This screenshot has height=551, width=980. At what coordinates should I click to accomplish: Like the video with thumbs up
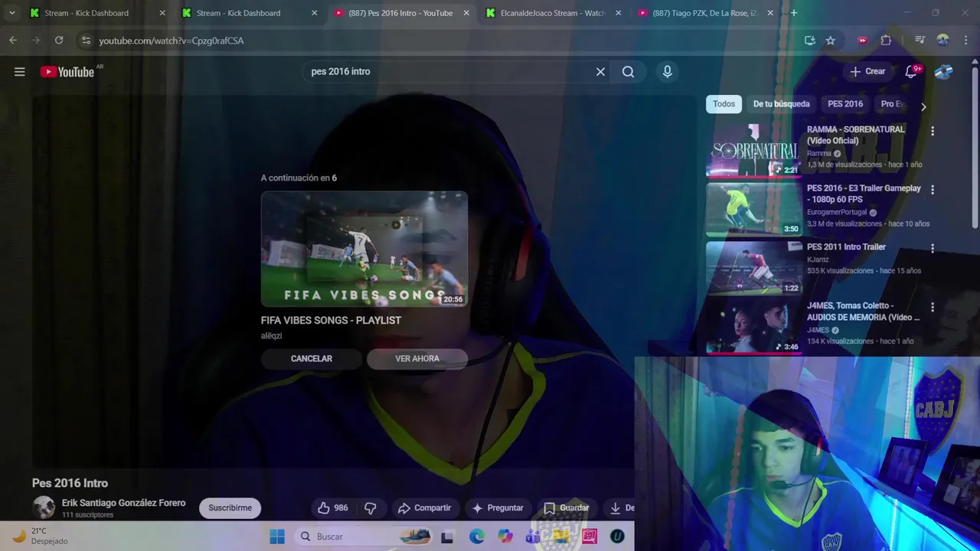[x=333, y=508]
